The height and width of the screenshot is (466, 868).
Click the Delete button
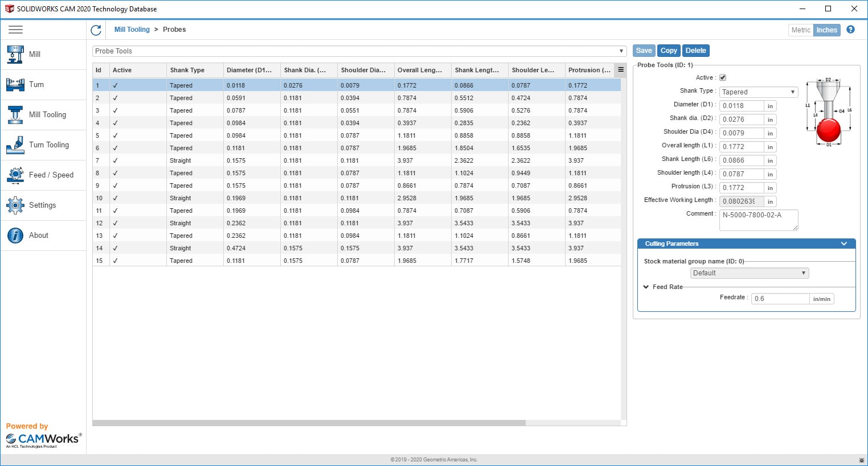click(x=696, y=51)
